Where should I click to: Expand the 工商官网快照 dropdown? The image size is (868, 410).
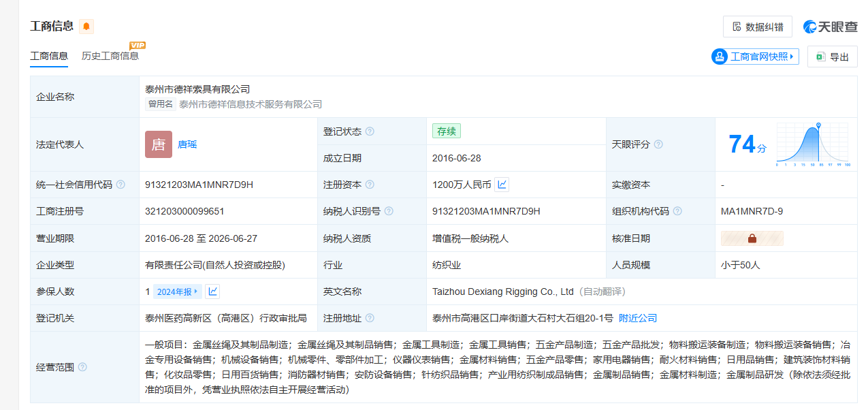point(754,57)
